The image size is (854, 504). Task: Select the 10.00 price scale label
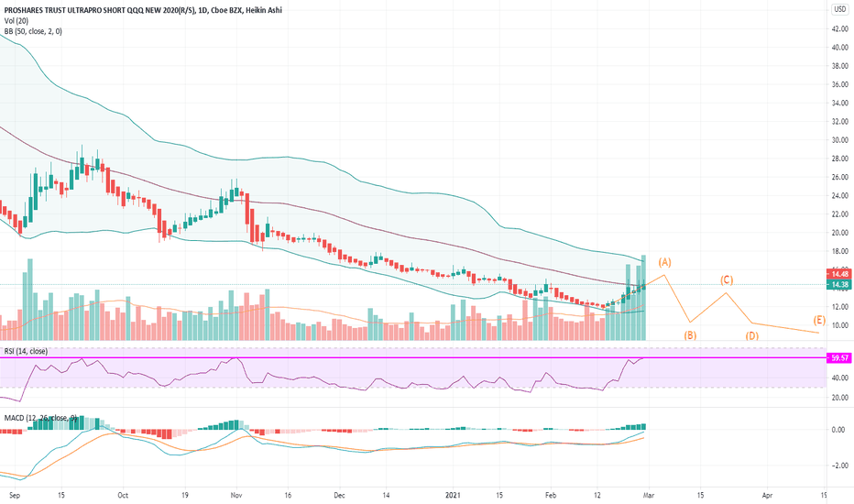click(x=840, y=325)
